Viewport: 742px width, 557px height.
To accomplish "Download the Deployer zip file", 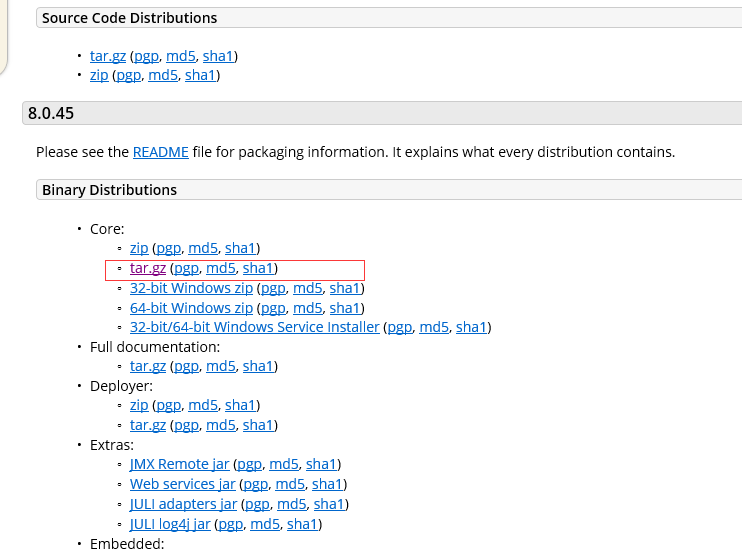I will click(139, 405).
